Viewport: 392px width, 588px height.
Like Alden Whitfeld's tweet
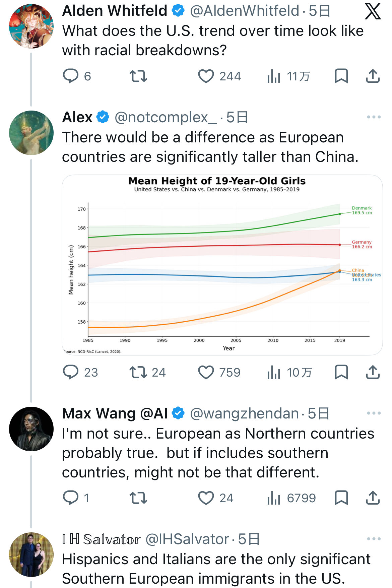point(206,76)
